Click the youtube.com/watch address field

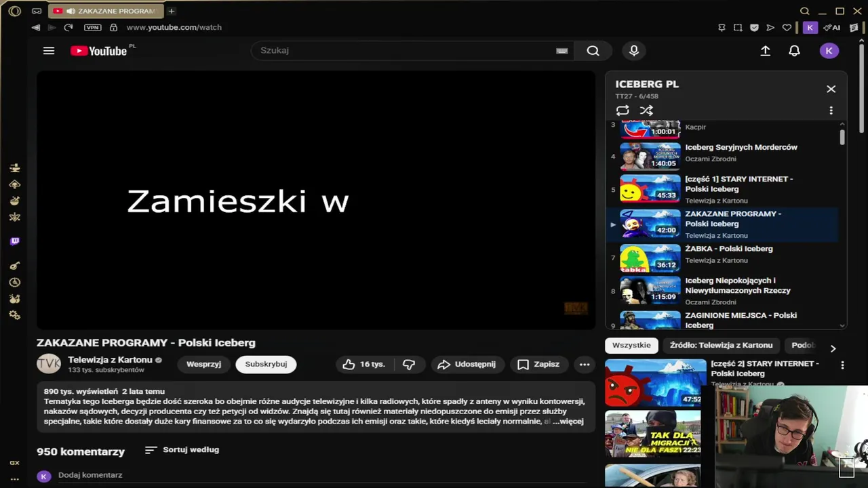click(x=174, y=27)
